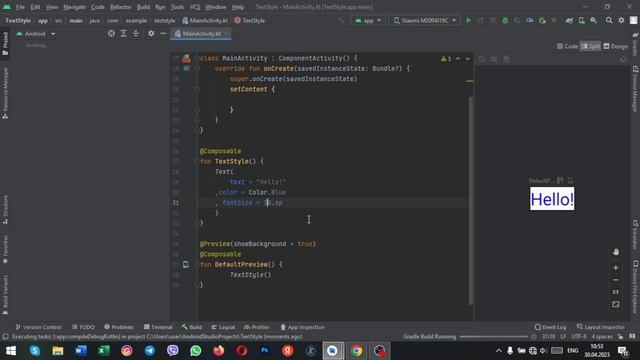This screenshot has width=640, height=360.
Task: Open Device Manager icon in the top toolbar
Action: tap(581, 20)
